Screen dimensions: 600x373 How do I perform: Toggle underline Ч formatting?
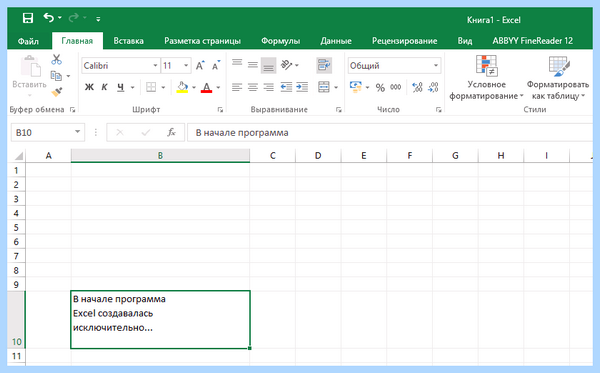(121, 87)
